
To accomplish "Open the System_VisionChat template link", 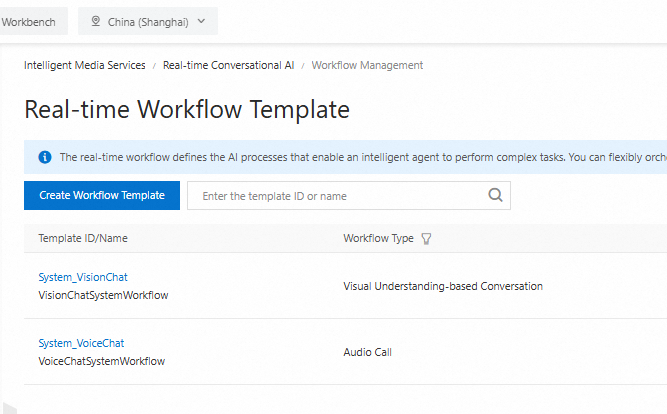I will 83,277.
